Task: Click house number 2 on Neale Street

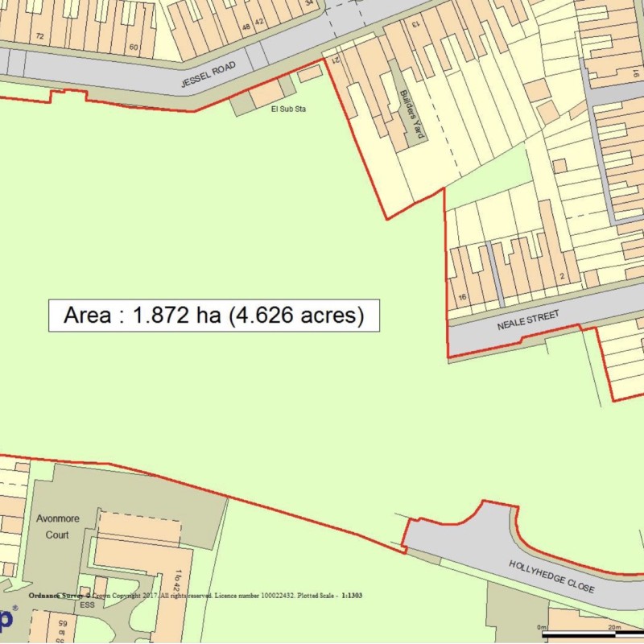Action: (x=562, y=278)
